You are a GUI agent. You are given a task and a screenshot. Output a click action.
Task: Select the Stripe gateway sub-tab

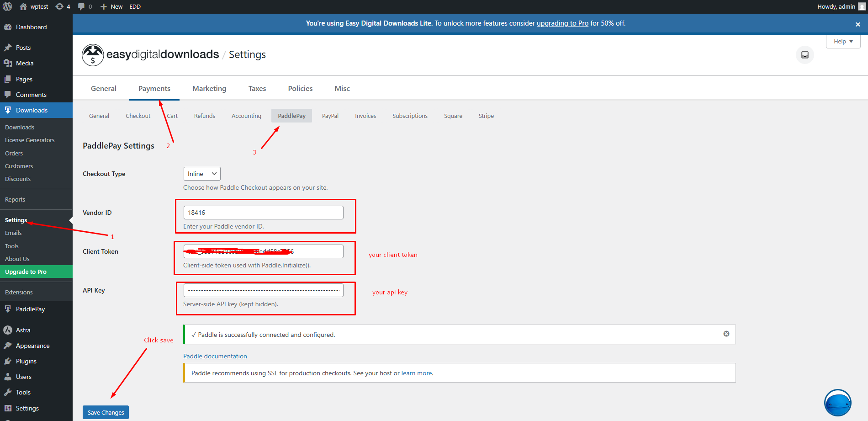click(x=486, y=116)
